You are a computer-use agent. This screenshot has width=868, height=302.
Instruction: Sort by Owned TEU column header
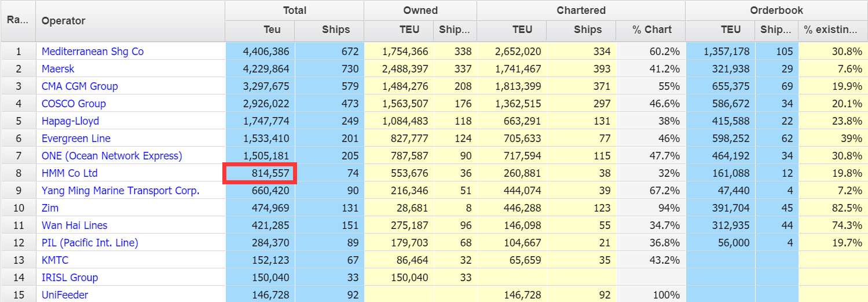tap(399, 30)
